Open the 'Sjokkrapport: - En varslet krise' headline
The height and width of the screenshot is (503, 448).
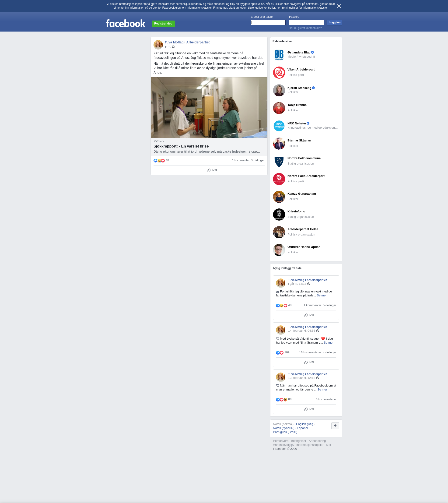click(x=181, y=146)
